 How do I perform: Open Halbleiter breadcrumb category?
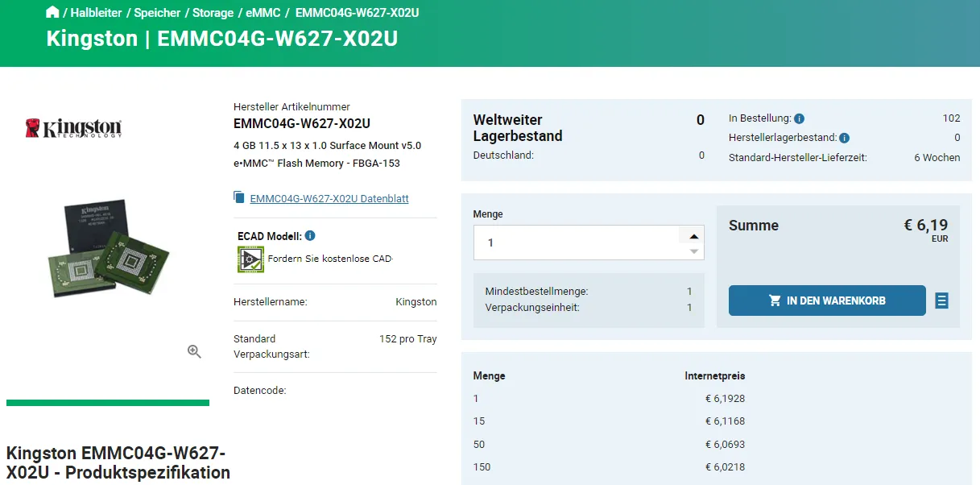96,13
